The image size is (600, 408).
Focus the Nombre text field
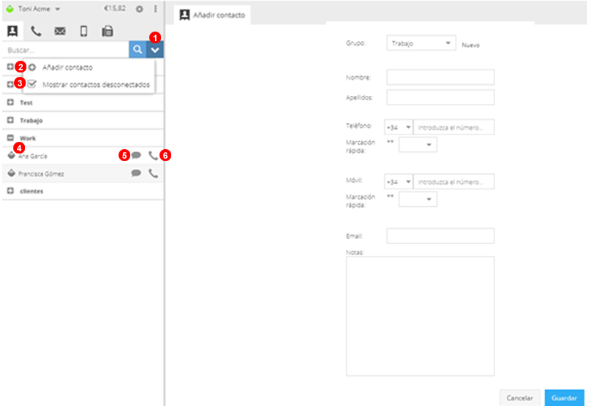click(x=440, y=77)
